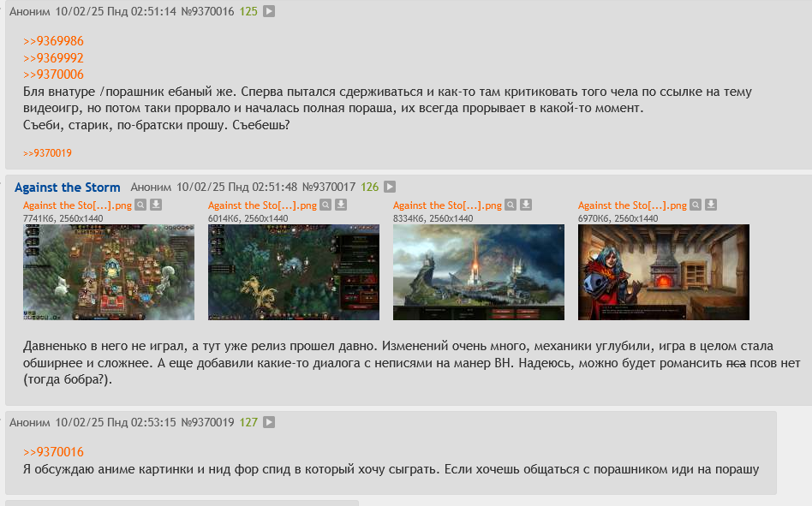Click file info 8334Кб, 2560x1440
The image size is (812, 506).
click(433, 218)
